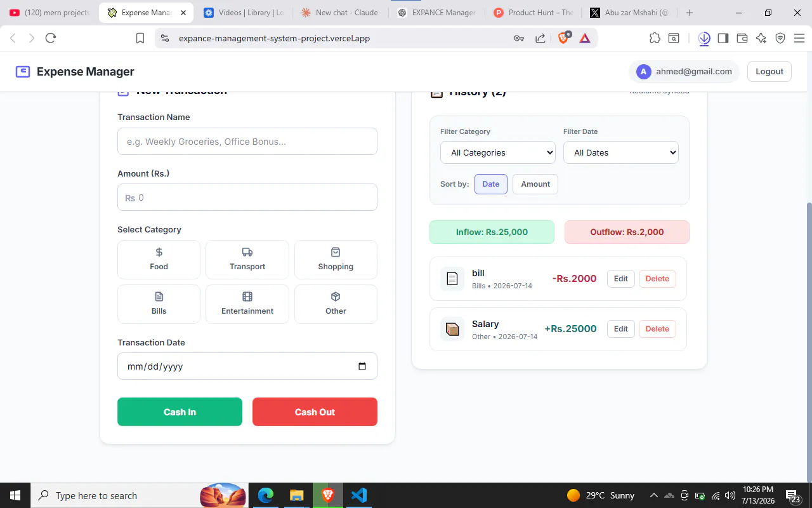The width and height of the screenshot is (812, 508).
Task: Open the volume control in the system tray
Action: click(730, 495)
